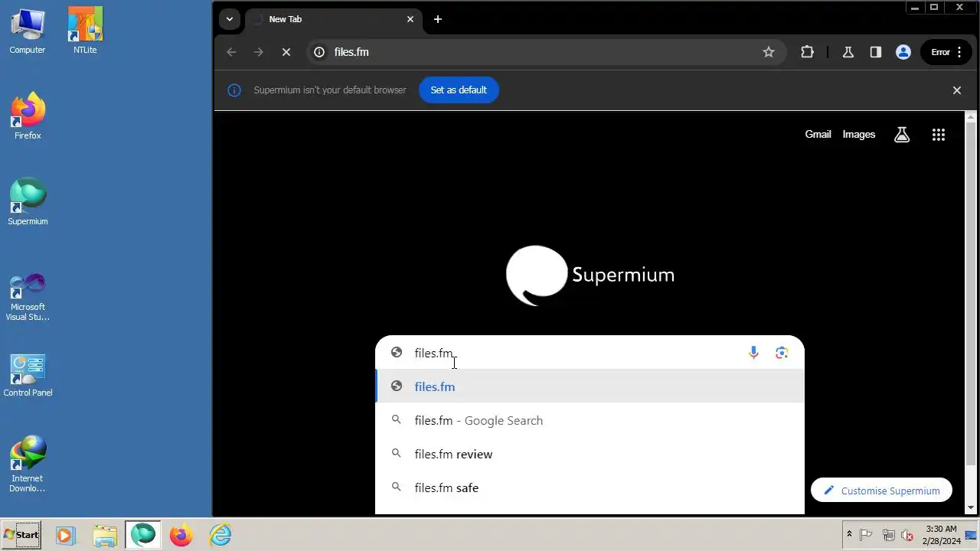Viewport: 980px width, 551px height.
Task: Click the stop loading X button
Action: [x=286, y=52]
